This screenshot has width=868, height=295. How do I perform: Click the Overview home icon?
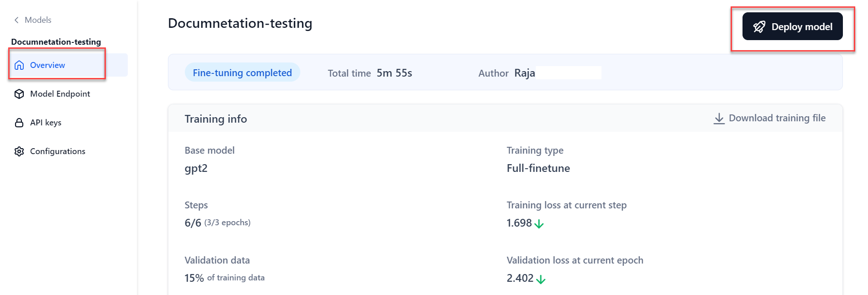[x=19, y=65]
